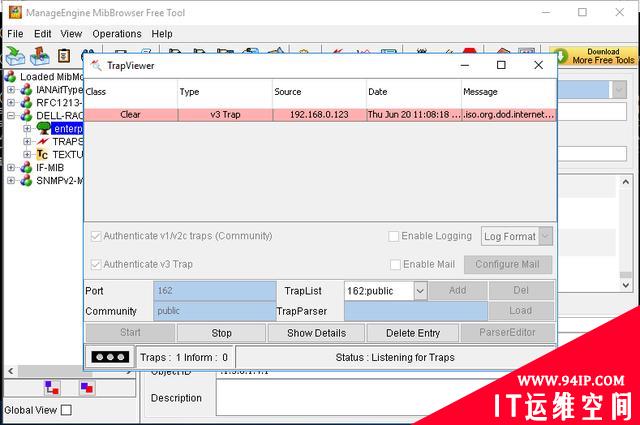Expand the TEXTU... tree node
This screenshot has width=640, height=425.
point(27,155)
